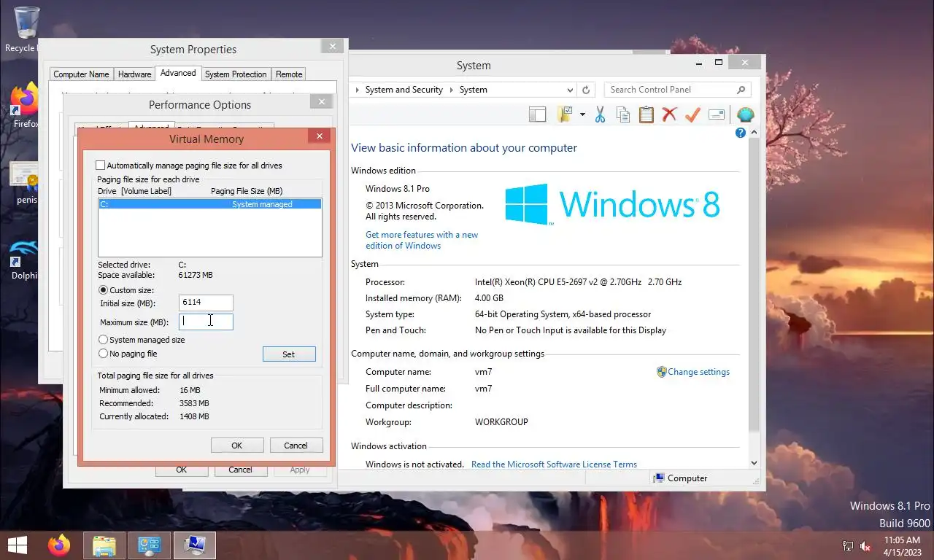Select the C: System managed drive row

(x=209, y=204)
